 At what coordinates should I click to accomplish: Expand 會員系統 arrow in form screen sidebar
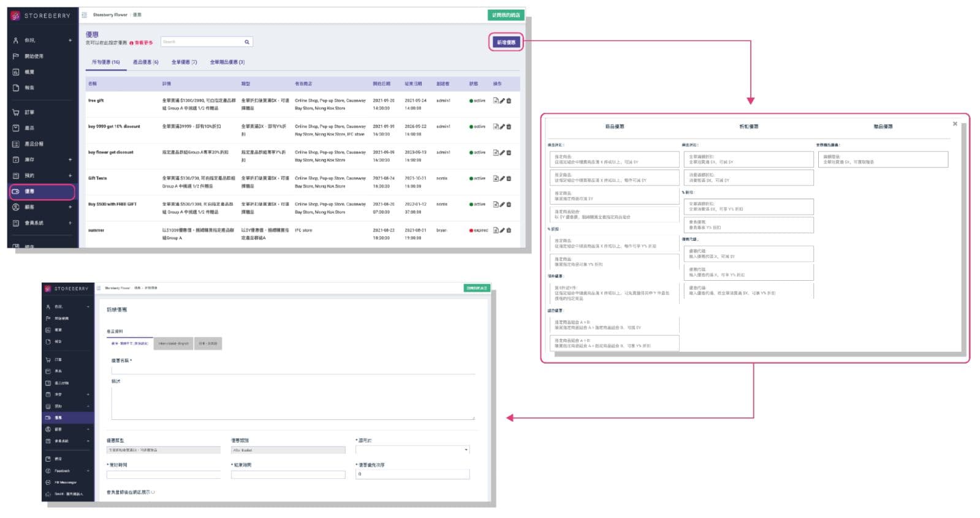coord(88,441)
